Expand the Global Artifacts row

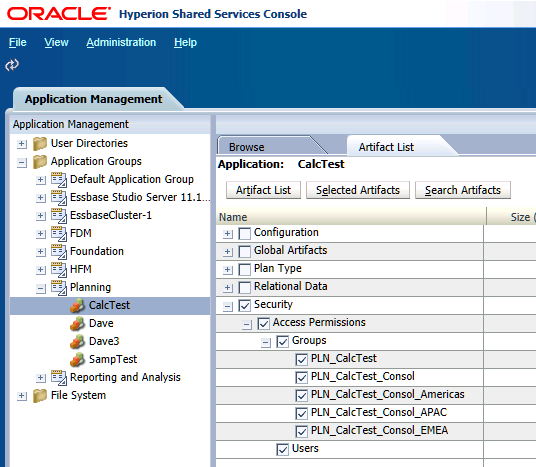pos(227,252)
